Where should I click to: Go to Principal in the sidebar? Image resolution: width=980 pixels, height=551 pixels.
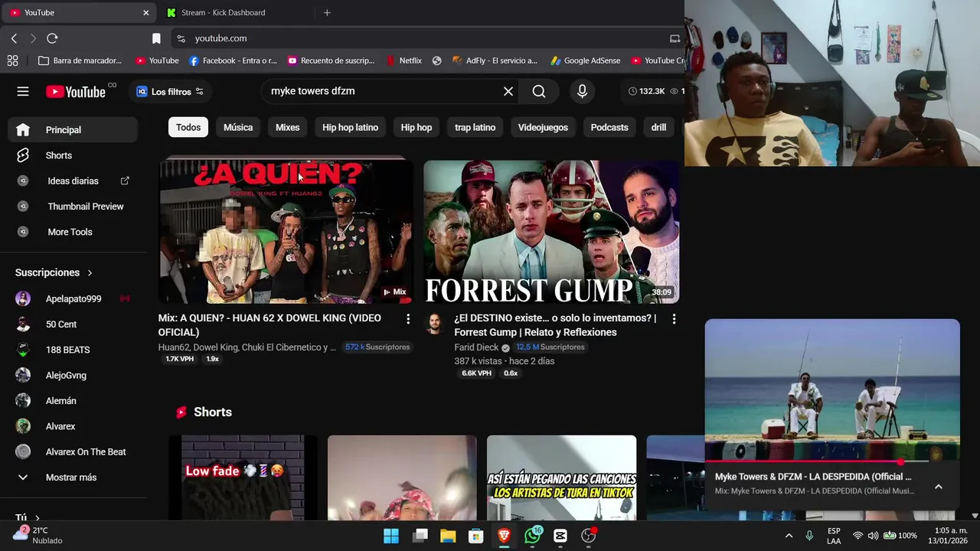pos(73,129)
